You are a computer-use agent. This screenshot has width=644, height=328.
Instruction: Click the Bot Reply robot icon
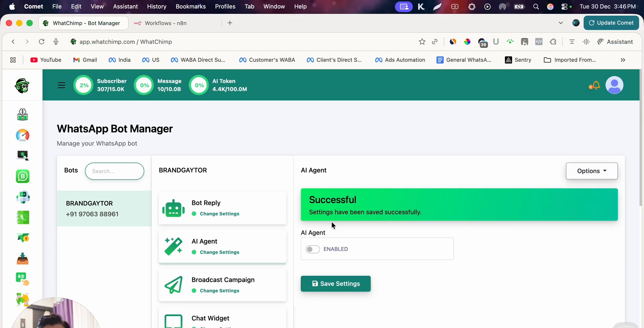click(173, 208)
